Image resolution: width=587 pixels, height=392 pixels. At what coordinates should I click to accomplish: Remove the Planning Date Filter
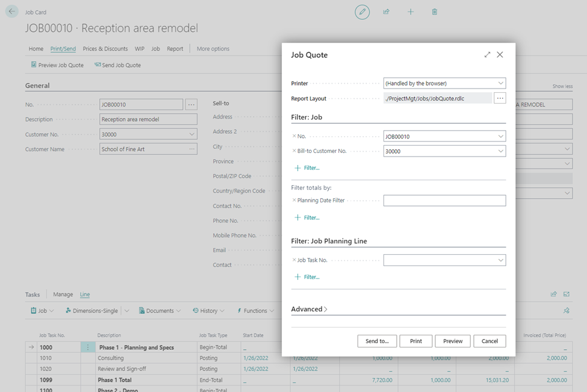point(294,201)
